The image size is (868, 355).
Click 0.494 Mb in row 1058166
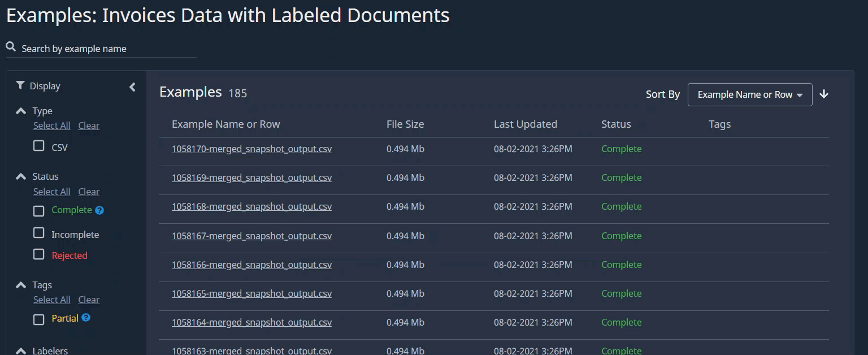pos(405,265)
